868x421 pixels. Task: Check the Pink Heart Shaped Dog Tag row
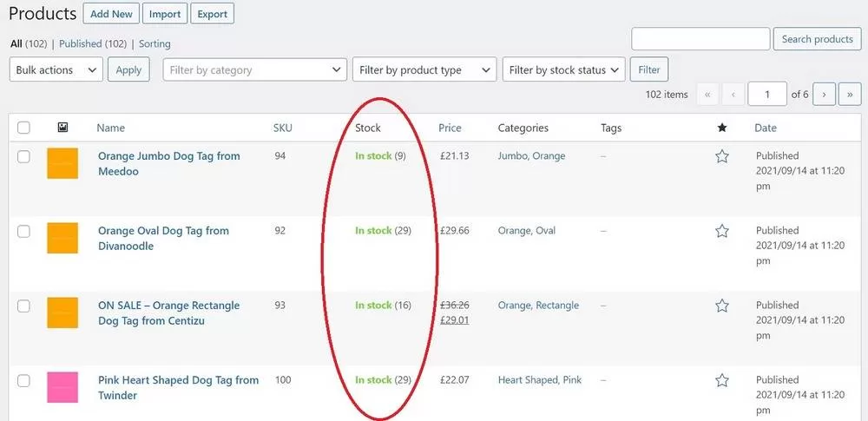pyautogui.click(x=23, y=380)
